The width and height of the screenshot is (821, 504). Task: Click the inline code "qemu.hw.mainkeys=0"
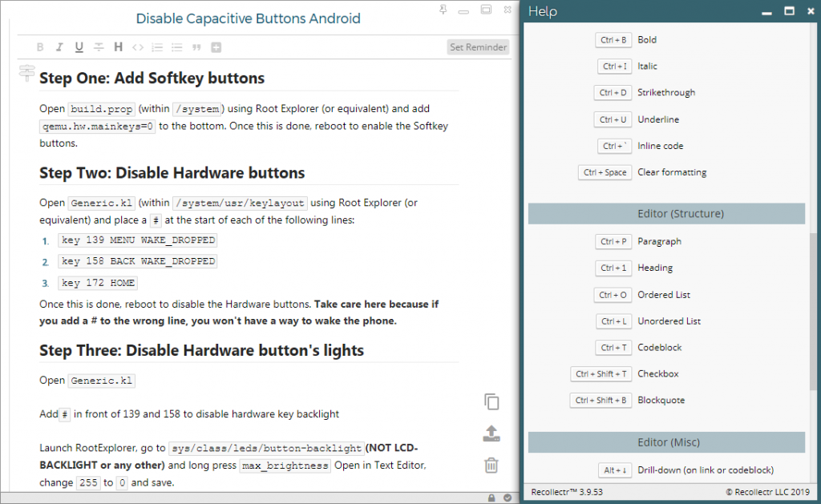98,126
